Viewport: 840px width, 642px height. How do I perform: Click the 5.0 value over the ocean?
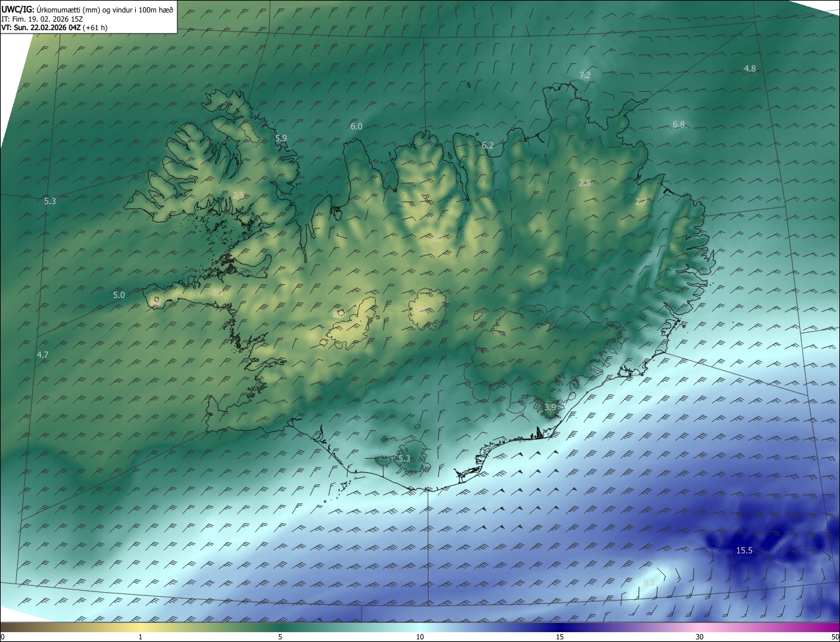pyautogui.click(x=119, y=295)
